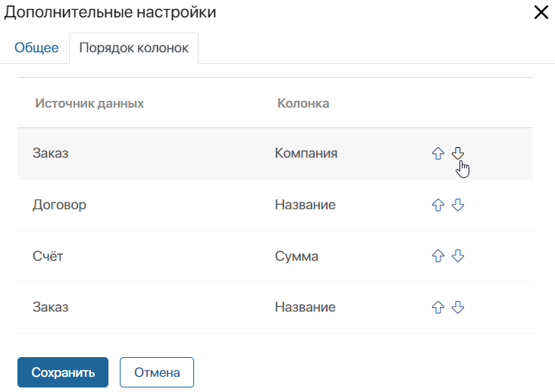Click Название in the Договор row
555x392 pixels.
pos(305,205)
